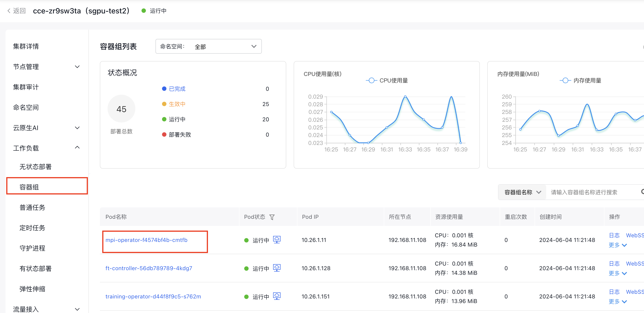Click Pod IP 10.26.1.128 cell
The height and width of the screenshot is (313, 644).
point(316,268)
